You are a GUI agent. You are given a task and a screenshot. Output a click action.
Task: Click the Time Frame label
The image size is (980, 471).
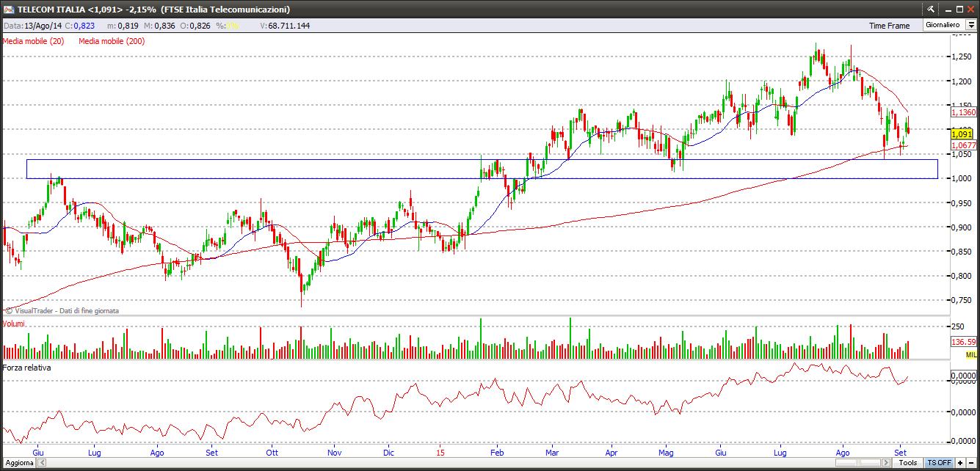(889, 26)
